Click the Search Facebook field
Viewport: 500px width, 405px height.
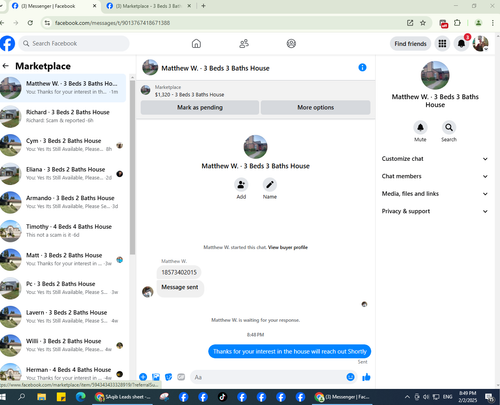[x=74, y=43]
